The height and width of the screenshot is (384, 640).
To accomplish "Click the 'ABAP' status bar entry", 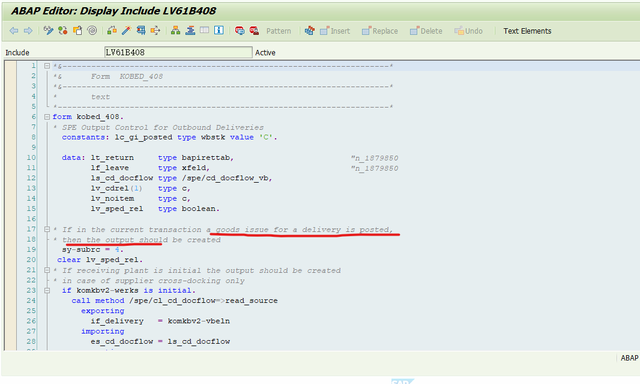I will tap(629, 358).
